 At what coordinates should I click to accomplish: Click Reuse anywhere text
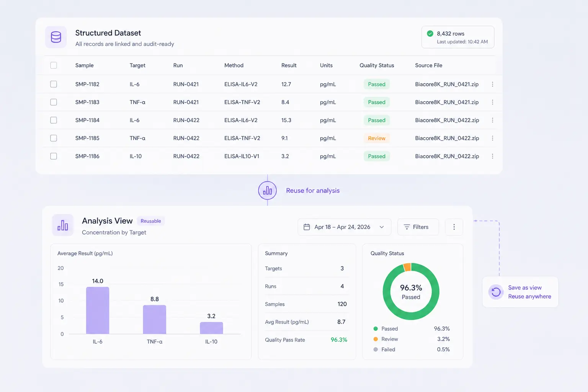click(x=529, y=296)
